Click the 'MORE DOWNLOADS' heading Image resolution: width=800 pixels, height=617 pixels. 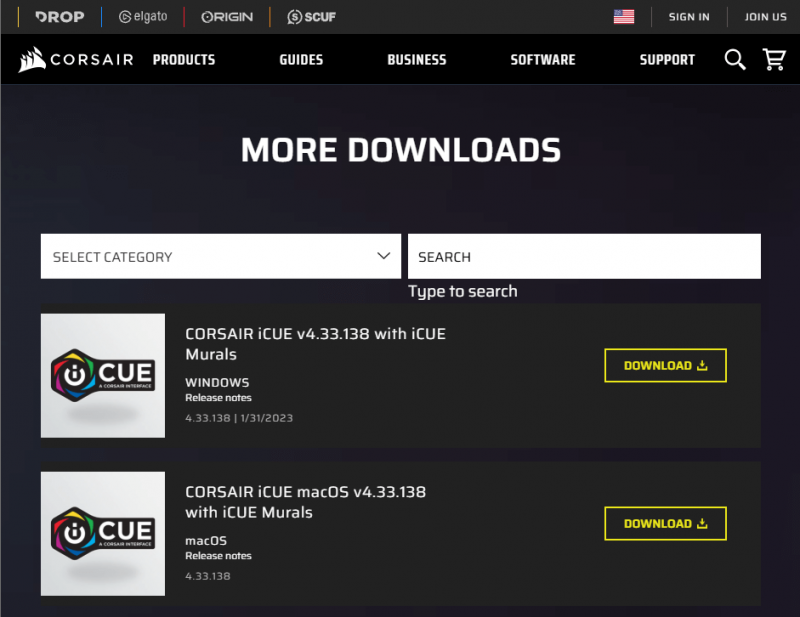(401, 150)
